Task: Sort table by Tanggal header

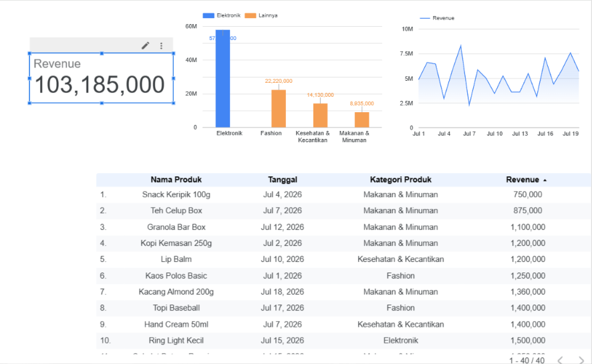Action: [x=283, y=180]
